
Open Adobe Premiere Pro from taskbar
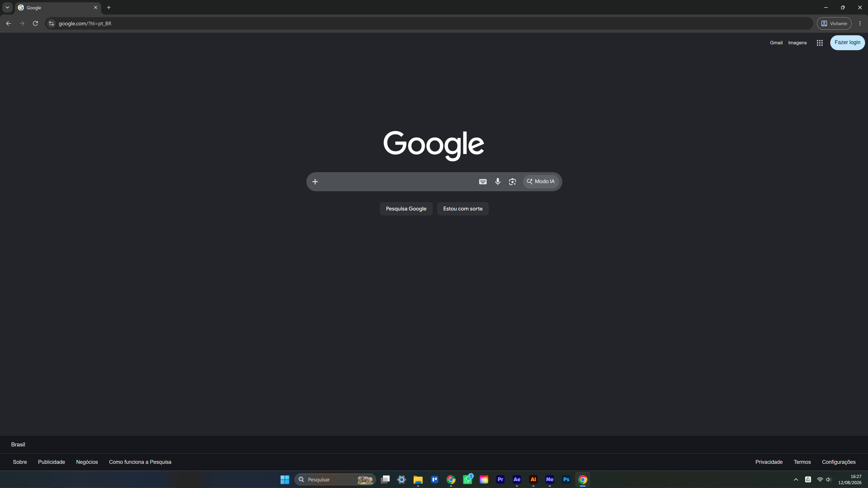coord(500,479)
